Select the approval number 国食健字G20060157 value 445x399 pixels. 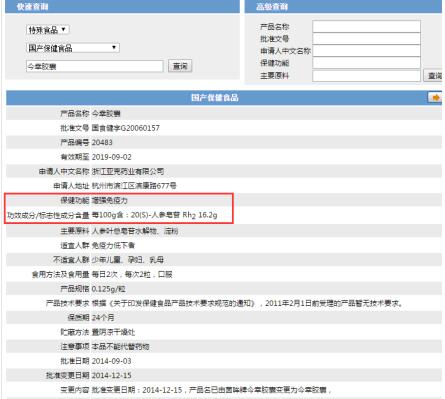coord(126,128)
